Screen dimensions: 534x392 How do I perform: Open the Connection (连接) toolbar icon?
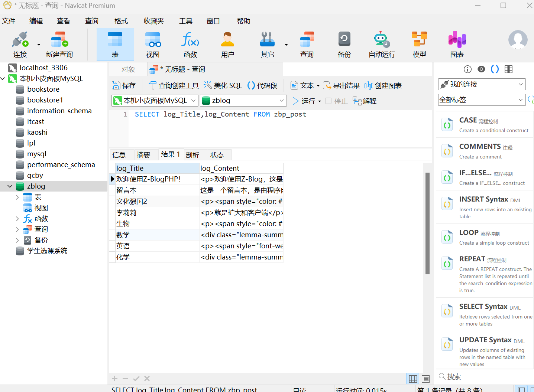tap(20, 45)
